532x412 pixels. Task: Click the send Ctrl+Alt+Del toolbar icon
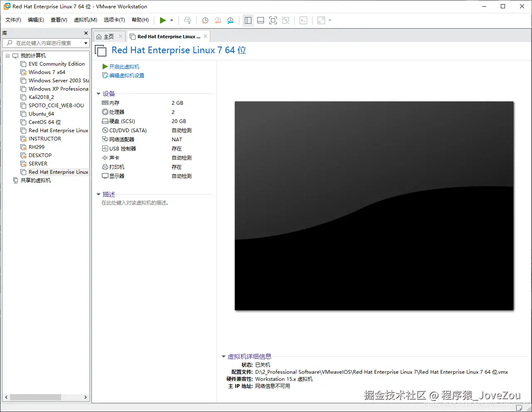[x=187, y=20]
